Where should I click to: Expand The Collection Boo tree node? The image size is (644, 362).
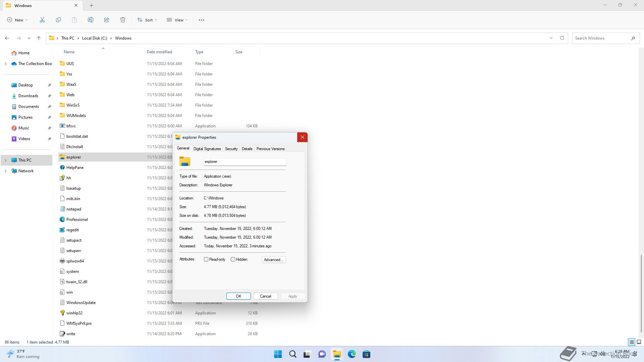5,64
